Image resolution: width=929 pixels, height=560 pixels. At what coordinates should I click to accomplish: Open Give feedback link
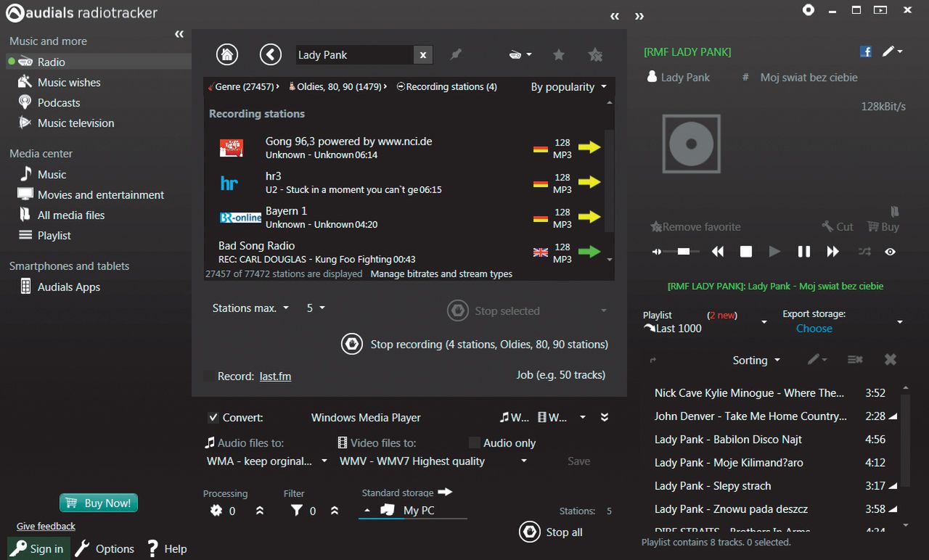click(x=46, y=526)
